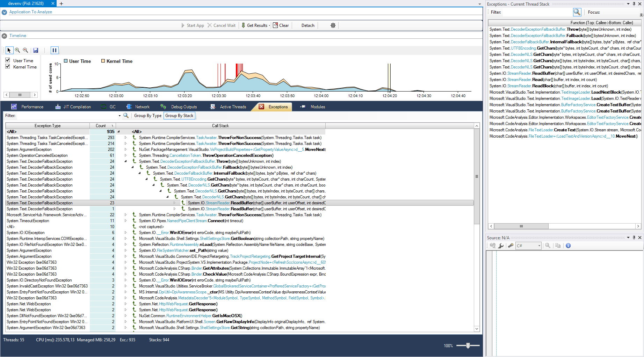644x357 pixels.
Task: Unpin the Exceptions panel via pin icon
Action: tap(634, 4)
